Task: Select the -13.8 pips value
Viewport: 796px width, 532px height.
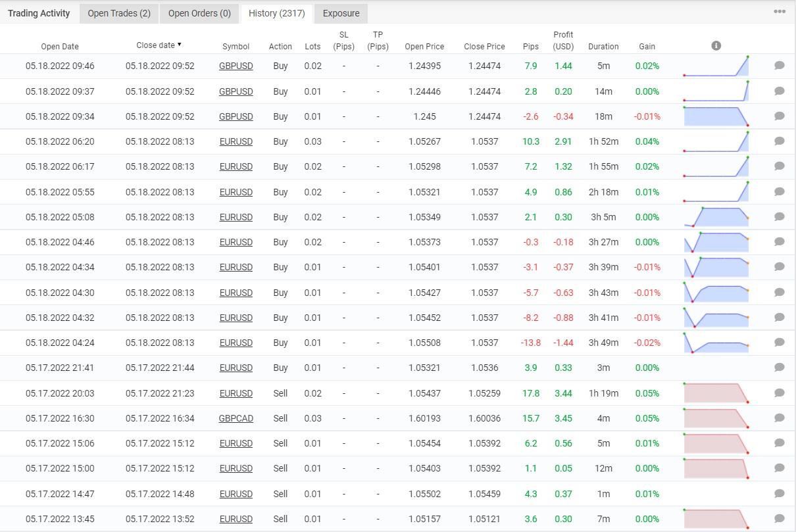Action: [x=530, y=343]
